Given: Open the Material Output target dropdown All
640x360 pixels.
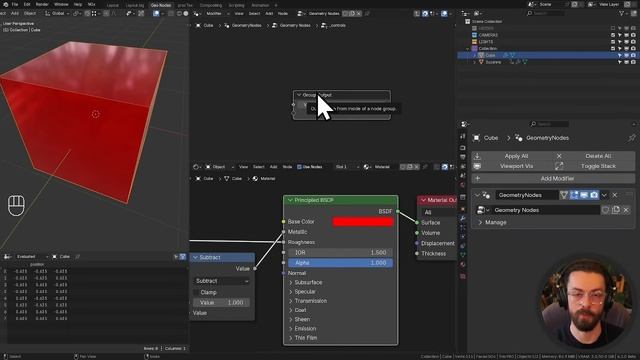Looking at the screenshot, I should 439,212.
